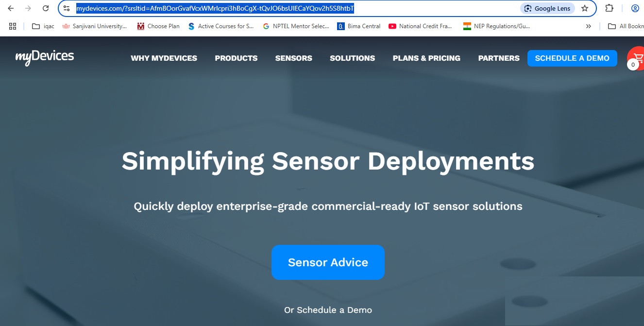Open the Bima Central bookmark
The image size is (644, 326).
pos(359,26)
